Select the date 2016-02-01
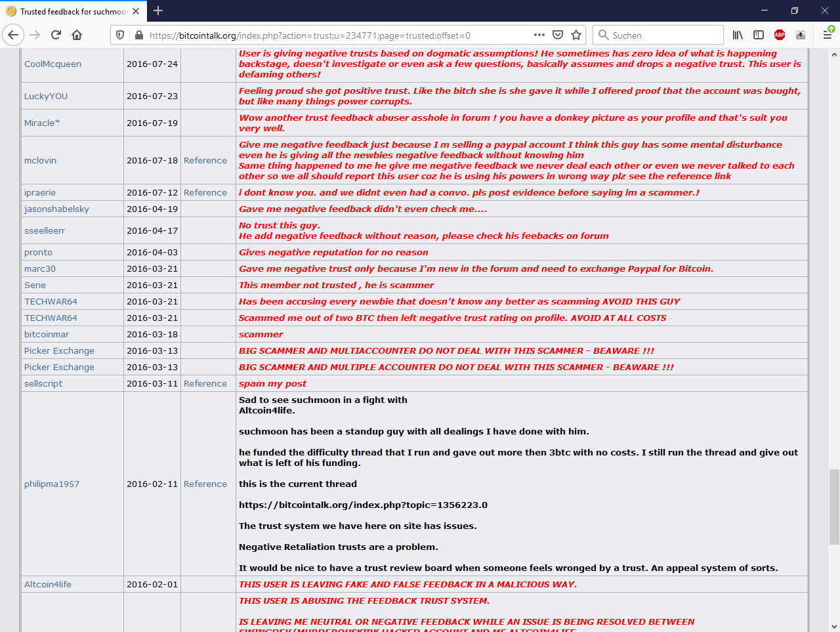The width and height of the screenshot is (840, 632). [152, 585]
